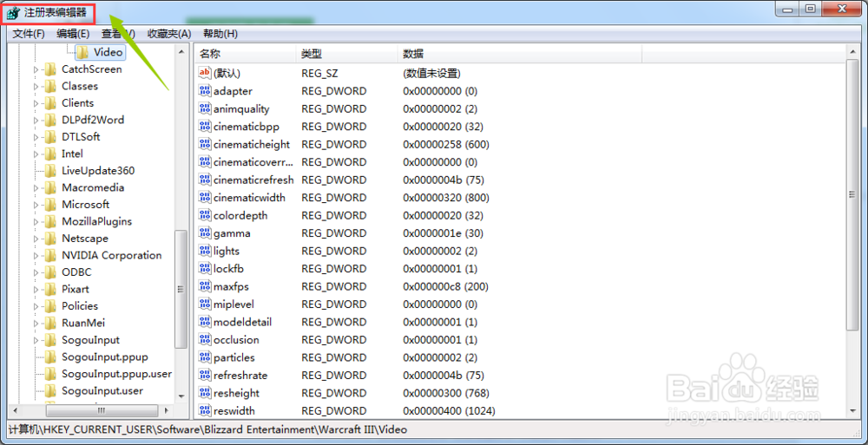Click the particles DWORD icon
868x445 pixels.
(205, 357)
